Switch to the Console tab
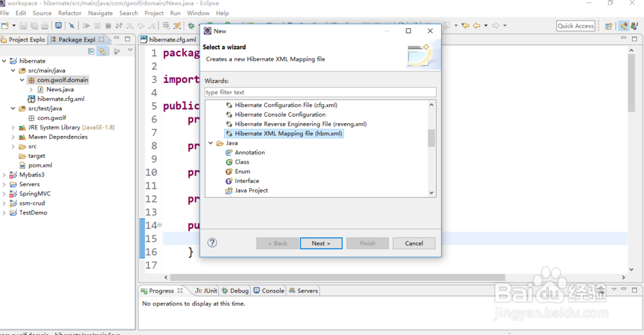The height and width of the screenshot is (335, 644). 269,291
